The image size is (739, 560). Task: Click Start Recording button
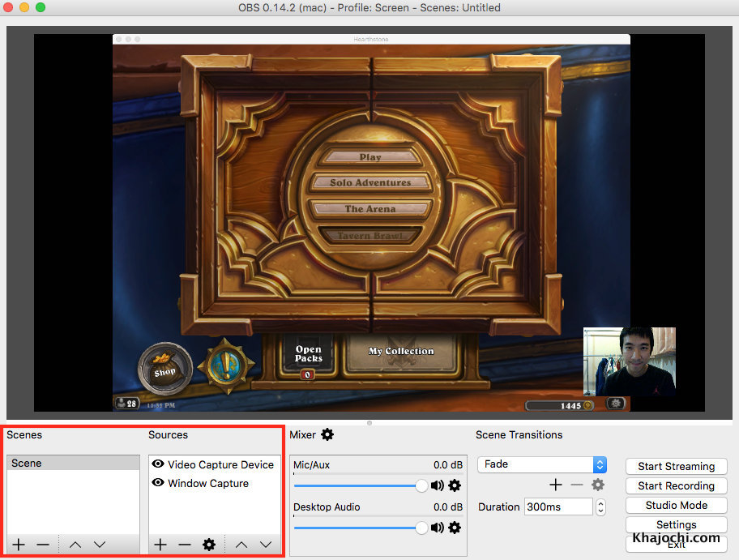click(x=677, y=485)
